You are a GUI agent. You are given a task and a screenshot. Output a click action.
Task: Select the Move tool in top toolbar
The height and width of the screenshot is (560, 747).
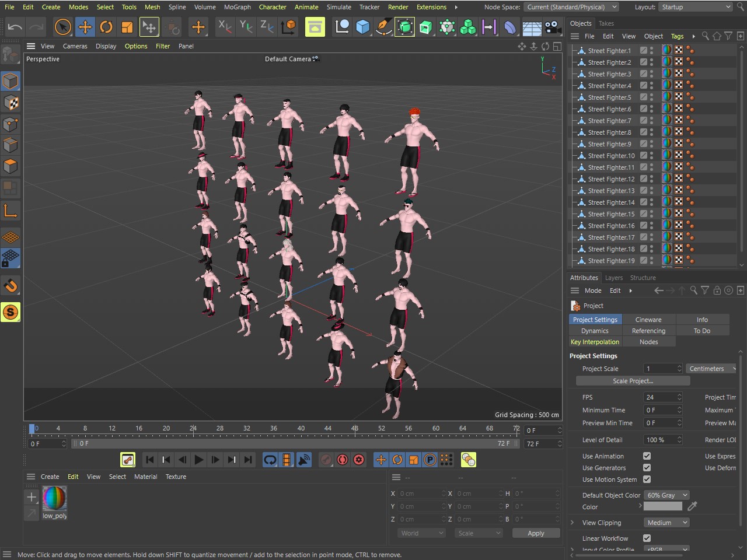pyautogui.click(x=85, y=27)
